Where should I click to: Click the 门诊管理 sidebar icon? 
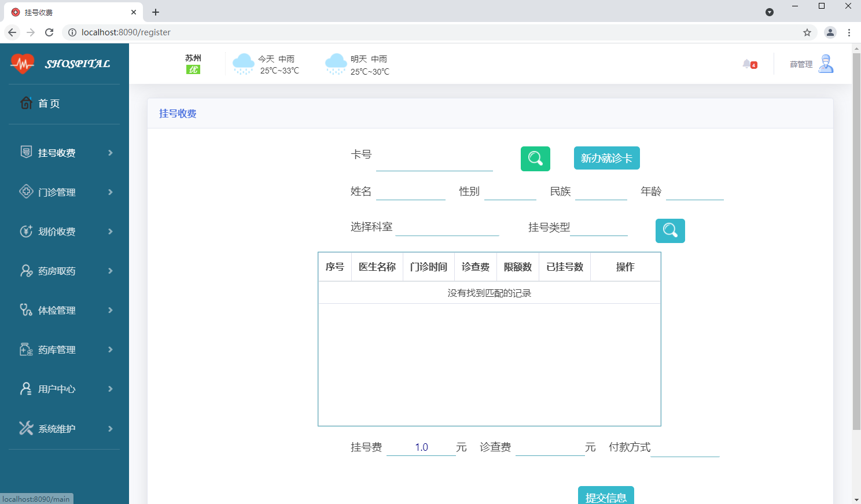tap(26, 192)
